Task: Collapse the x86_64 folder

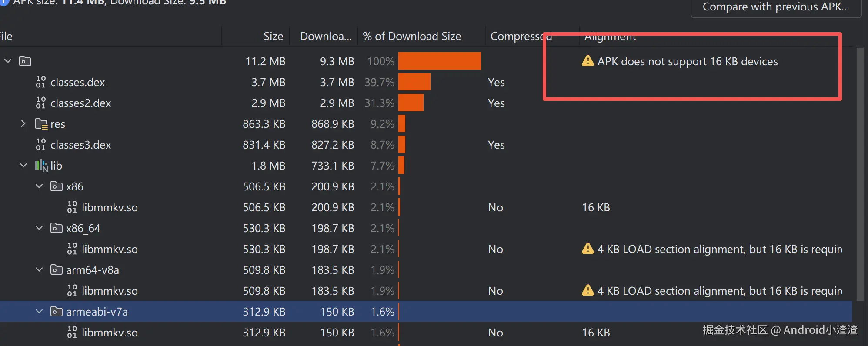Action: (39, 228)
